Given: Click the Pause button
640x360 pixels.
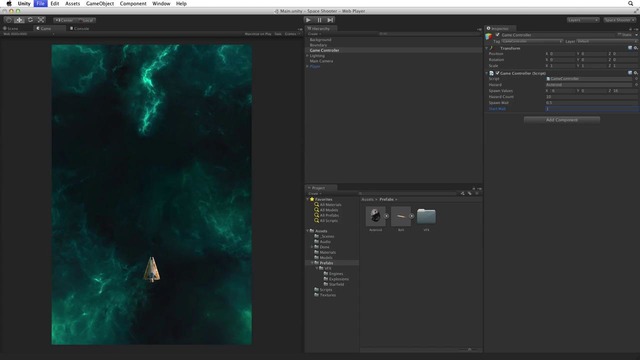Looking at the screenshot, I should (320, 20).
